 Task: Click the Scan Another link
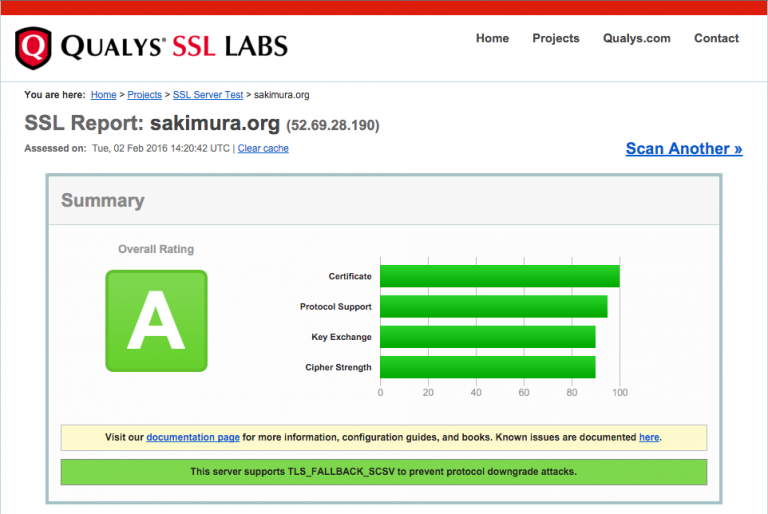[684, 148]
